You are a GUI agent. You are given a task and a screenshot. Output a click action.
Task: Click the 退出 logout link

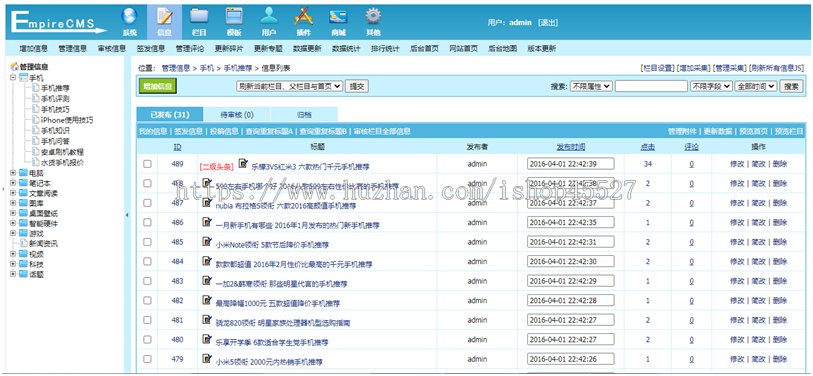tap(548, 23)
